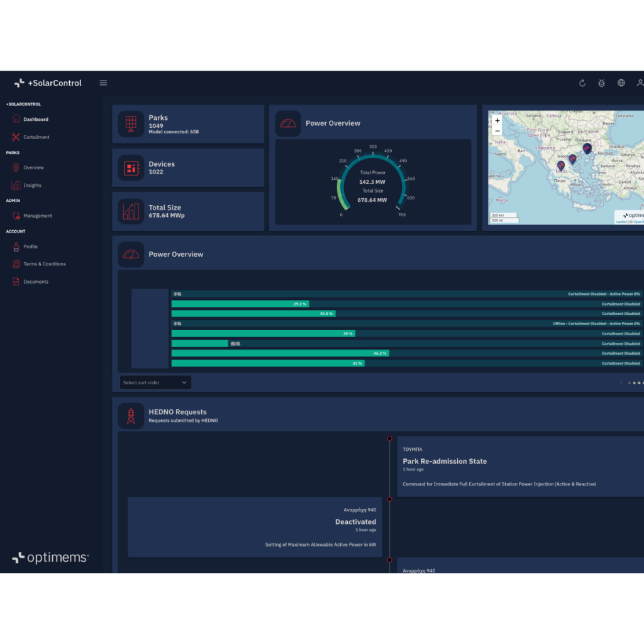Image resolution: width=644 pixels, height=644 pixels.
Task: Click the HEDNO pylon tower icon
Action: coord(131,416)
